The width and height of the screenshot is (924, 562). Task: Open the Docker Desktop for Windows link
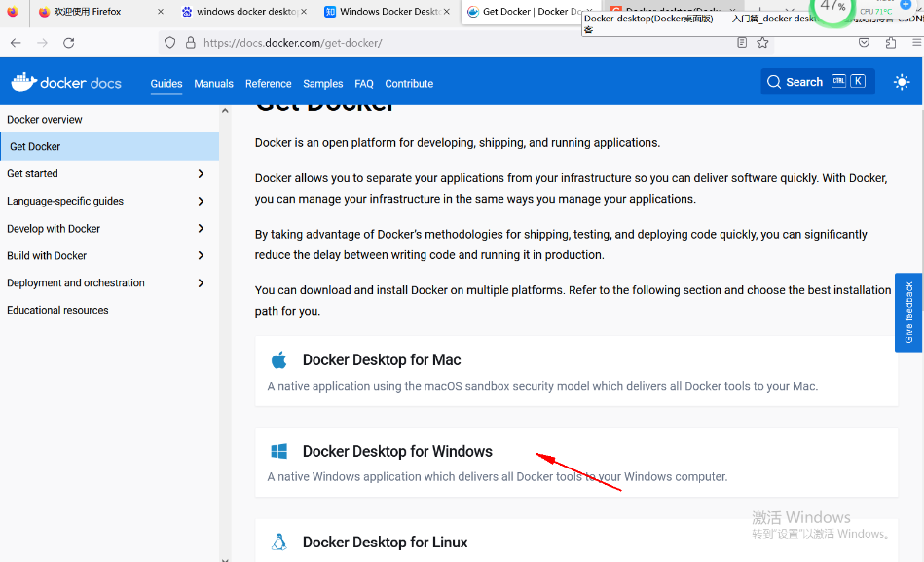(x=398, y=451)
